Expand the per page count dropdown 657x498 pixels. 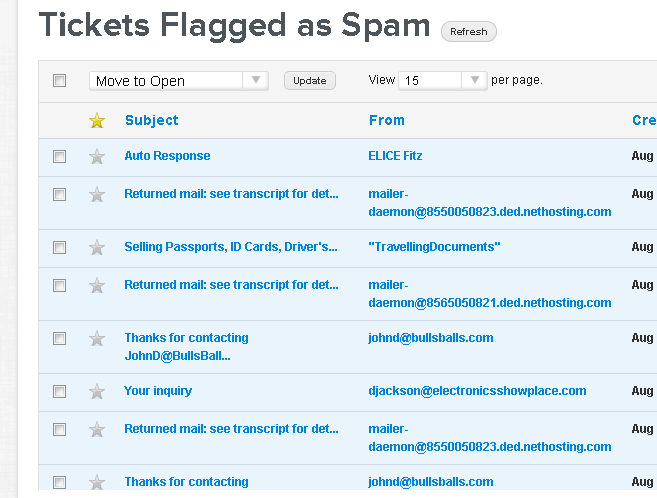coord(442,80)
